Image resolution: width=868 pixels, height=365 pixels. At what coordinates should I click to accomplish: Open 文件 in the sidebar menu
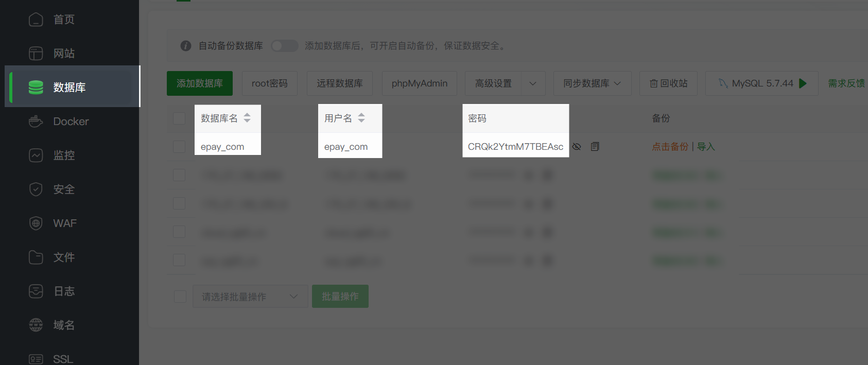(x=64, y=257)
